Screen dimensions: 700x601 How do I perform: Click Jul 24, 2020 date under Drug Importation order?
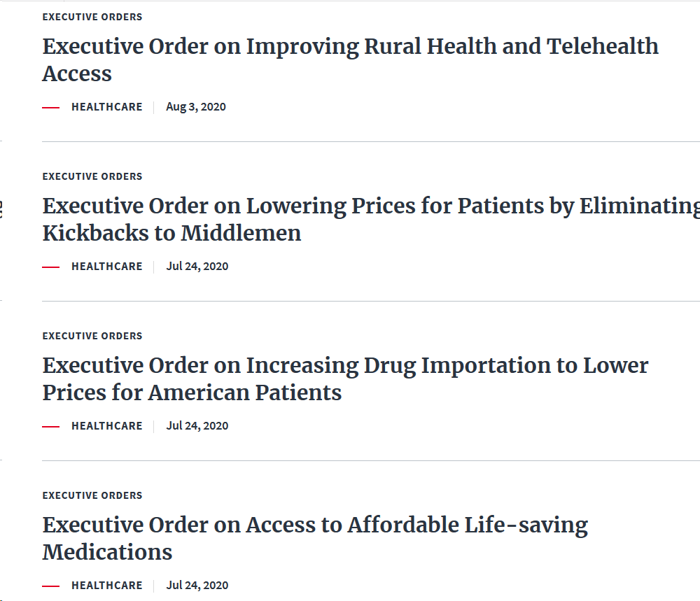pos(197,426)
